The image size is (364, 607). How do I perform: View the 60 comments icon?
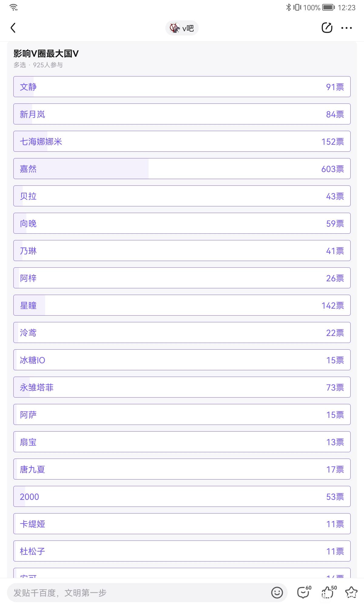click(x=304, y=592)
